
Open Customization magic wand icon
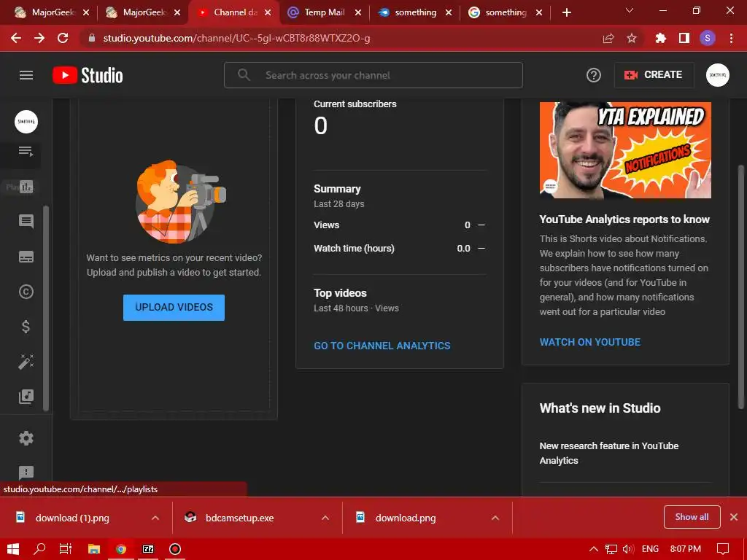coord(26,362)
